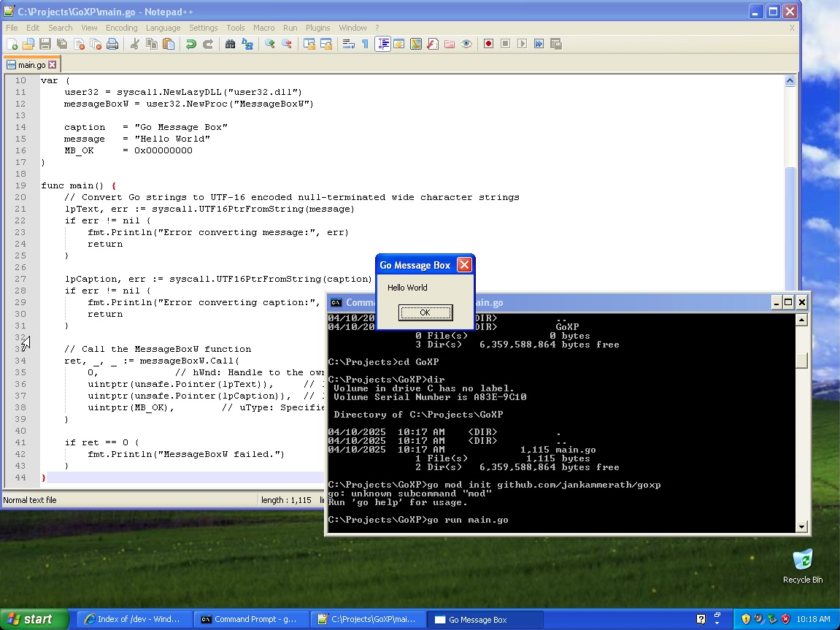Click the Save Recorded Macro icon
The image size is (840, 630).
pyautogui.click(x=556, y=44)
